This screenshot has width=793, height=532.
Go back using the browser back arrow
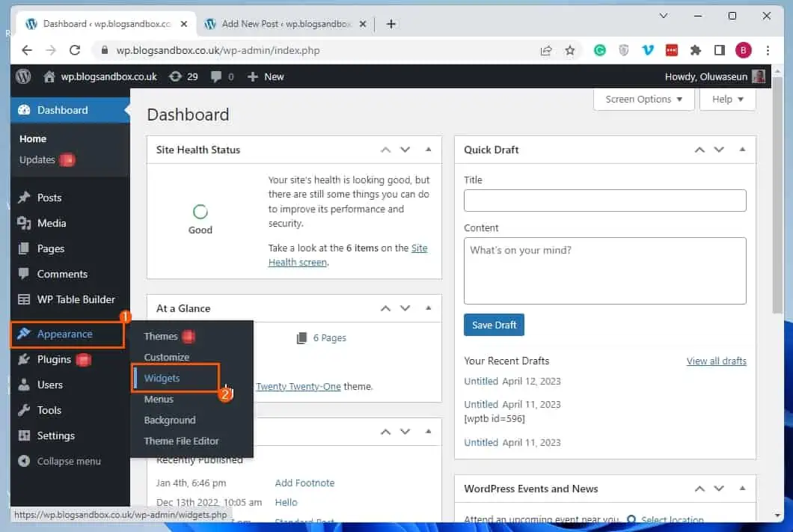point(27,50)
